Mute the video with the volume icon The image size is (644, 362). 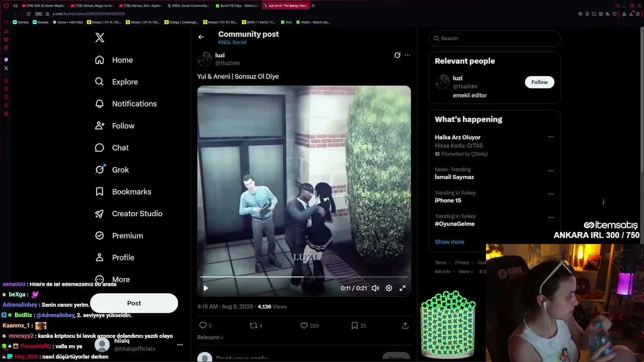tap(375, 288)
